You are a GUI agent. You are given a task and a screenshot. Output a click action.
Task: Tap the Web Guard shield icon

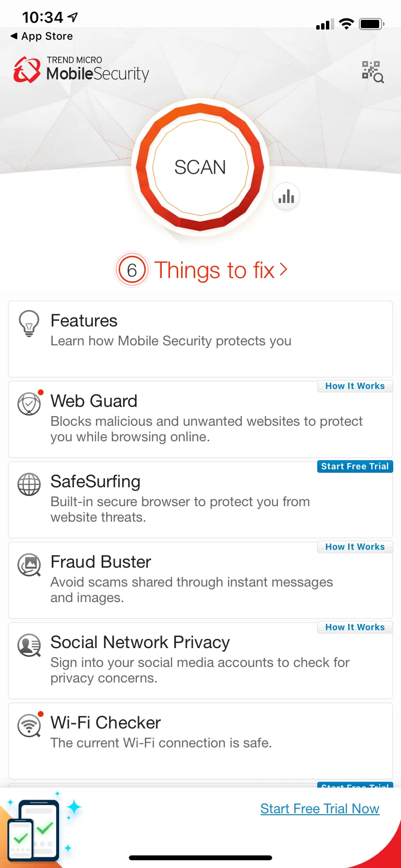(29, 403)
